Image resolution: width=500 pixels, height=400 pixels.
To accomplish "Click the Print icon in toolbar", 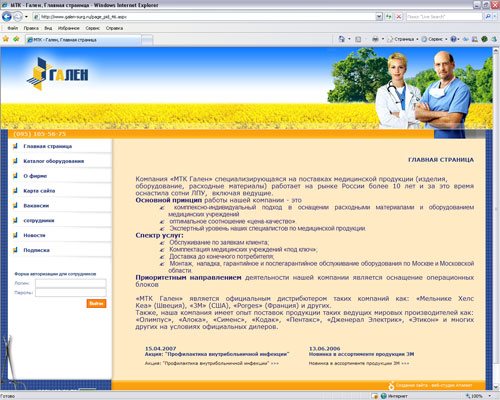I will pos(375,39).
